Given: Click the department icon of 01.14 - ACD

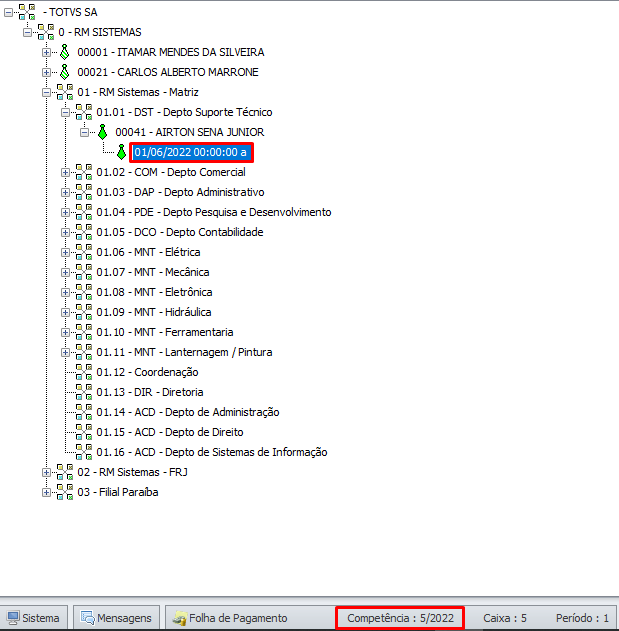Looking at the screenshot, I should coord(84,412).
